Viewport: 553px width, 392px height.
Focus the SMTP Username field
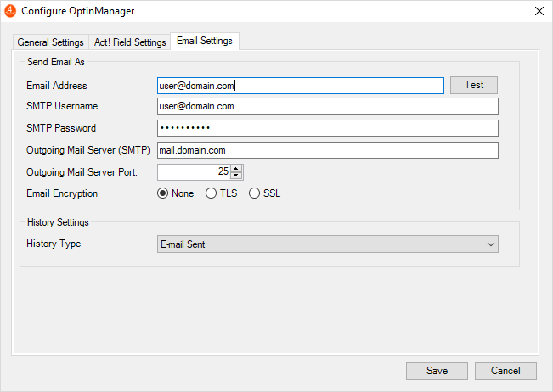pyautogui.click(x=328, y=106)
